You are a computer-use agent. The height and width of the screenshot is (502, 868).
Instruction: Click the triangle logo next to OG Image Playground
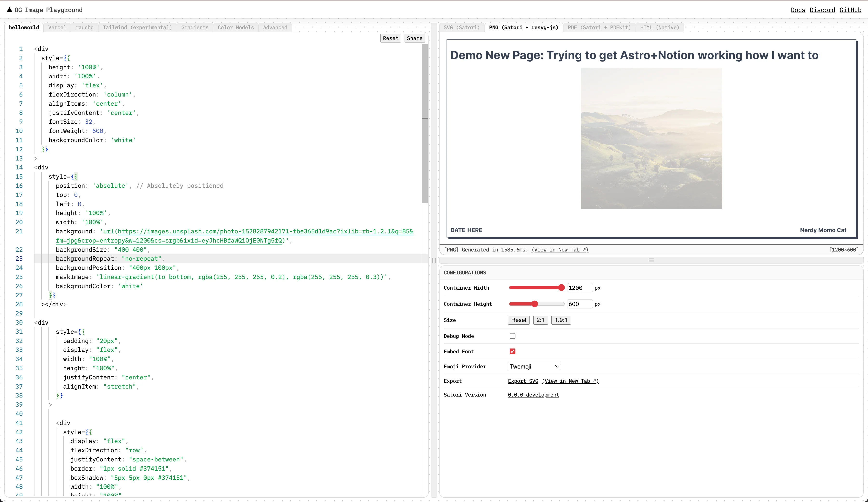(9, 10)
